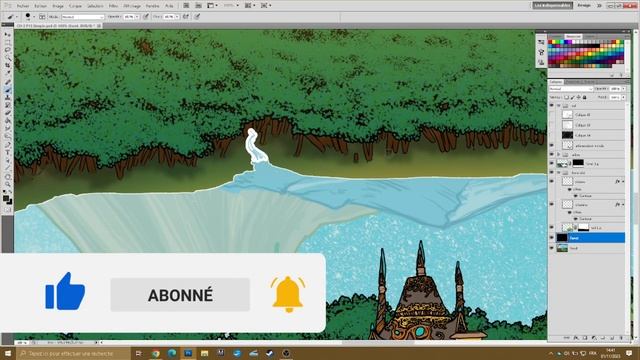
Task: Open the Screen Mode dropdown
Action: (x=266, y=6)
